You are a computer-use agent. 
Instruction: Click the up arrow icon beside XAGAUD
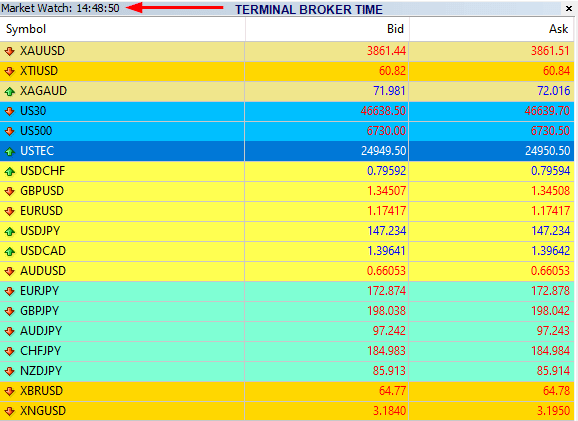[x=10, y=91]
